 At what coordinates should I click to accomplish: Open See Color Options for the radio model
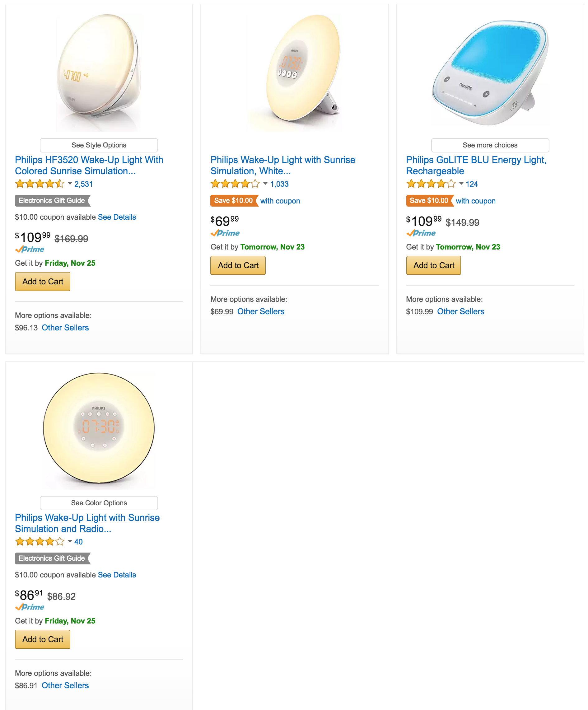98,503
